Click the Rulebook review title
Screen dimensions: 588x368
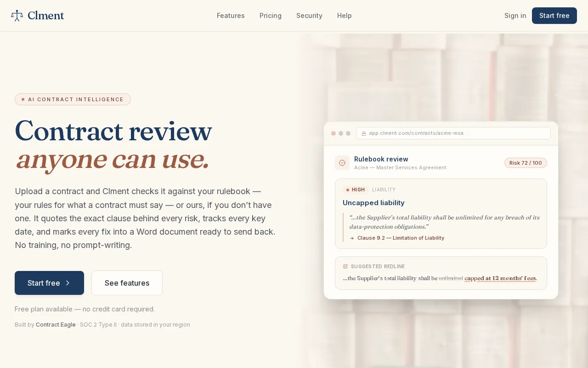(x=381, y=159)
